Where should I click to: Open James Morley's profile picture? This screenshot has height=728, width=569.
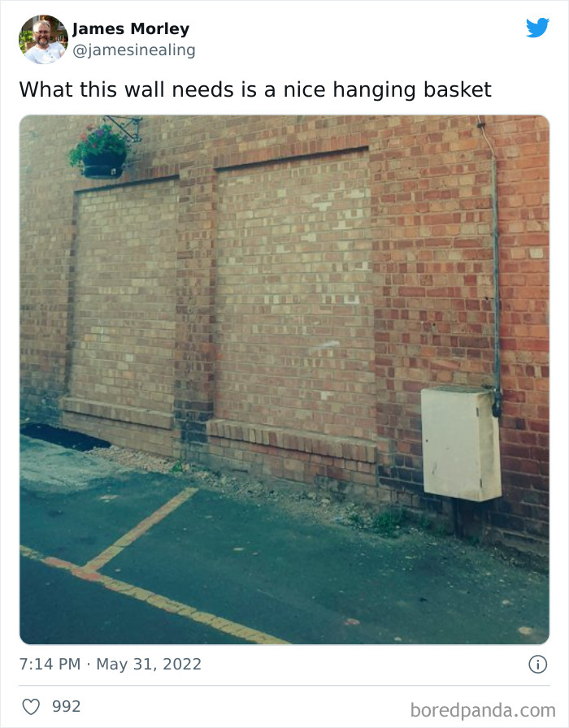click(43, 40)
